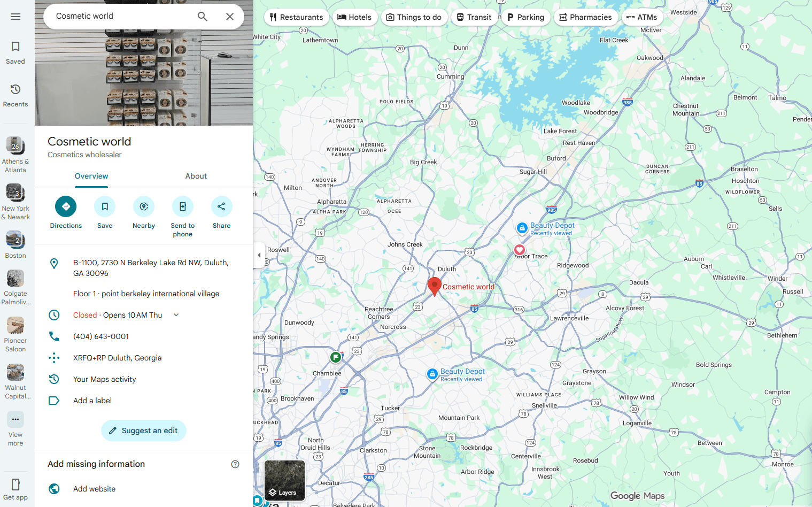
Task: Open Athens & Atlanta recent
Action: [16, 155]
